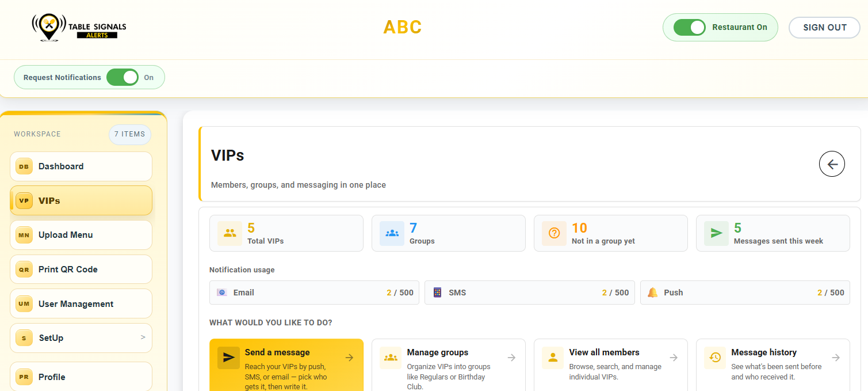Open User Management in the sidebar
Screen dimensions: 868x391
(81, 303)
